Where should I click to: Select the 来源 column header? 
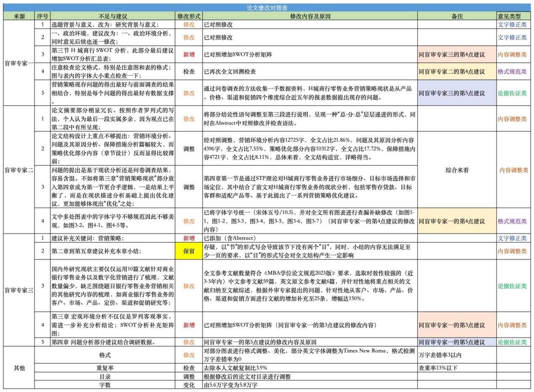pyautogui.click(x=19, y=16)
